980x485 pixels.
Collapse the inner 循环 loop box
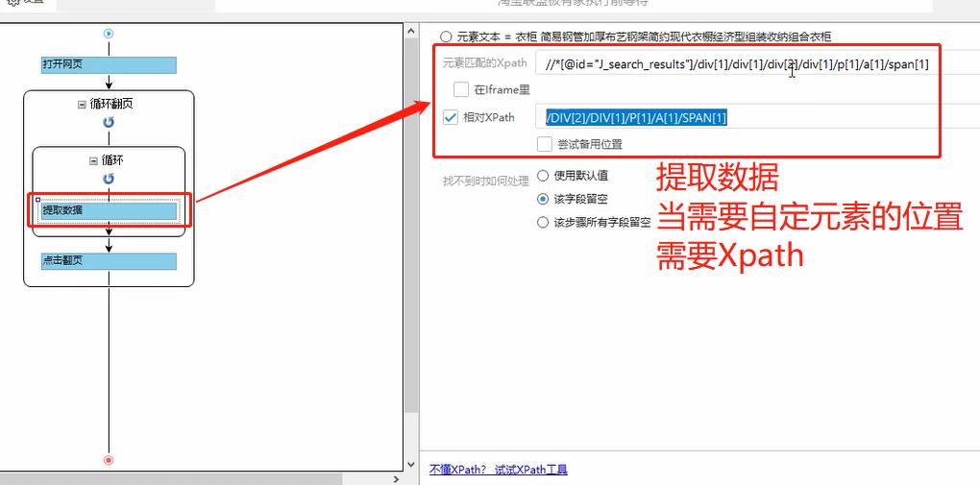[93, 160]
